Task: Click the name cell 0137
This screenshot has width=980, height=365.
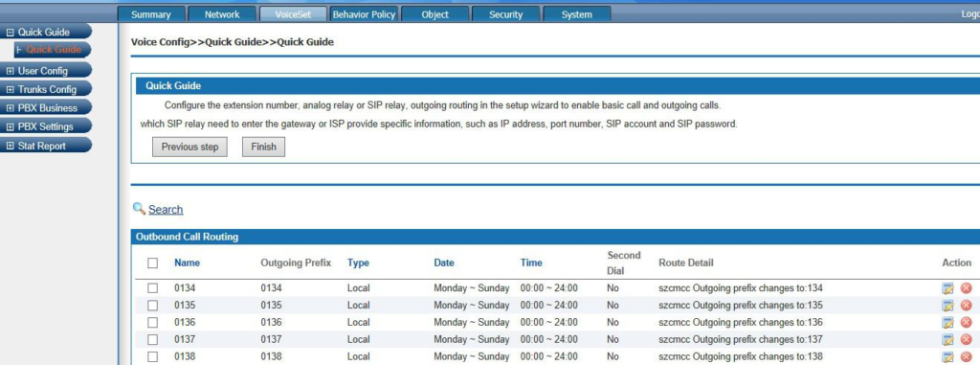Action: [185, 339]
